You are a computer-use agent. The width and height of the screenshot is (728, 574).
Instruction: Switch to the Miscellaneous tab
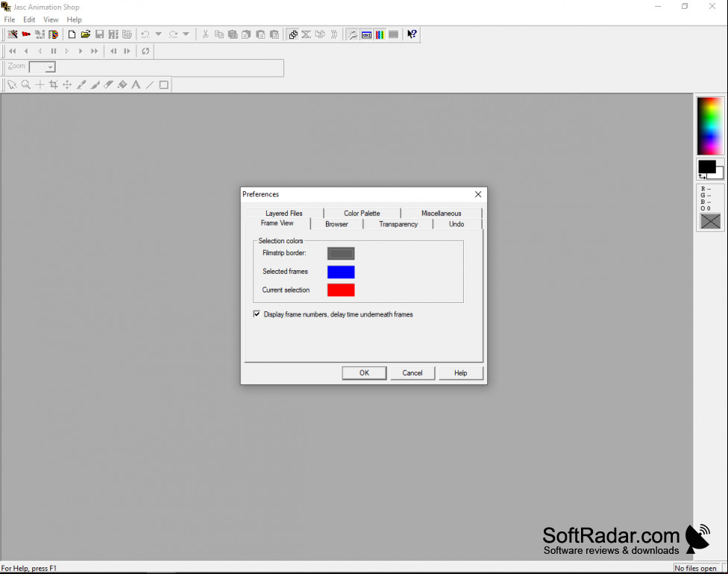point(441,213)
